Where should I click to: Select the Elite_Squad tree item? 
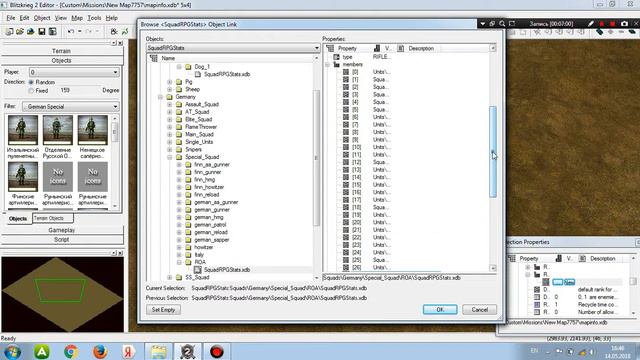click(x=198, y=120)
